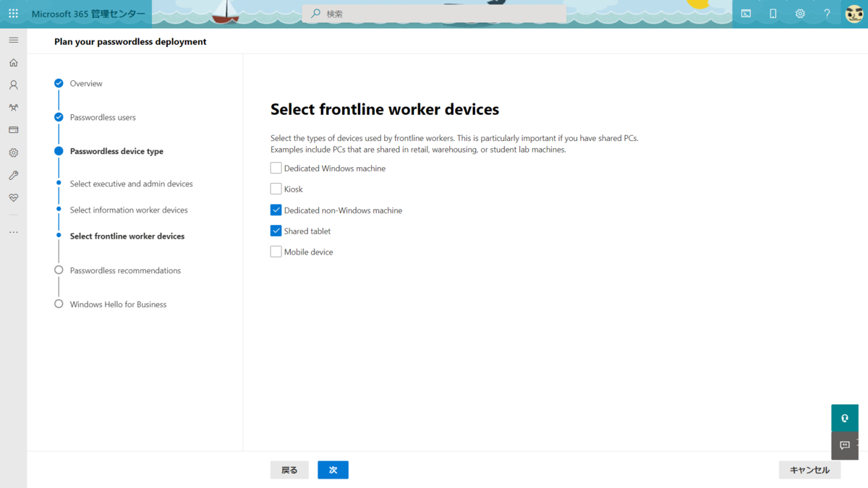
Task: Open Setup wrench icon in sidebar
Action: tap(13, 176)
